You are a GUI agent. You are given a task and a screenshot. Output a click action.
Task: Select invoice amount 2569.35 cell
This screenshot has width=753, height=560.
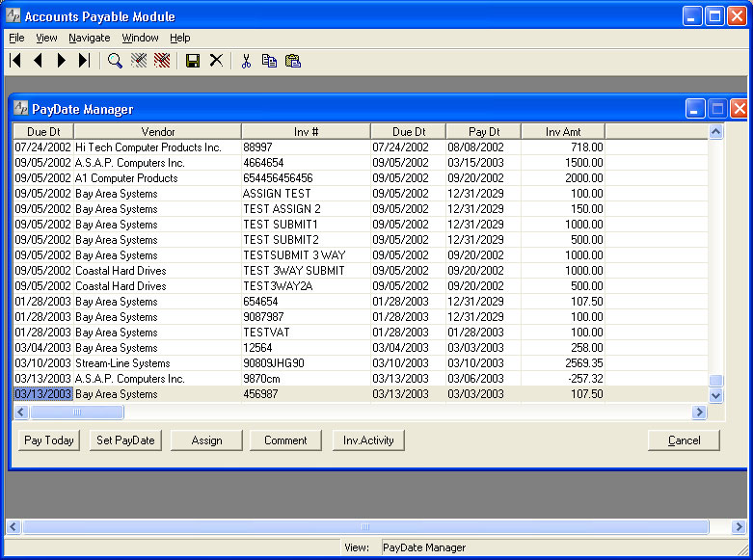click(x=563, y=363)
